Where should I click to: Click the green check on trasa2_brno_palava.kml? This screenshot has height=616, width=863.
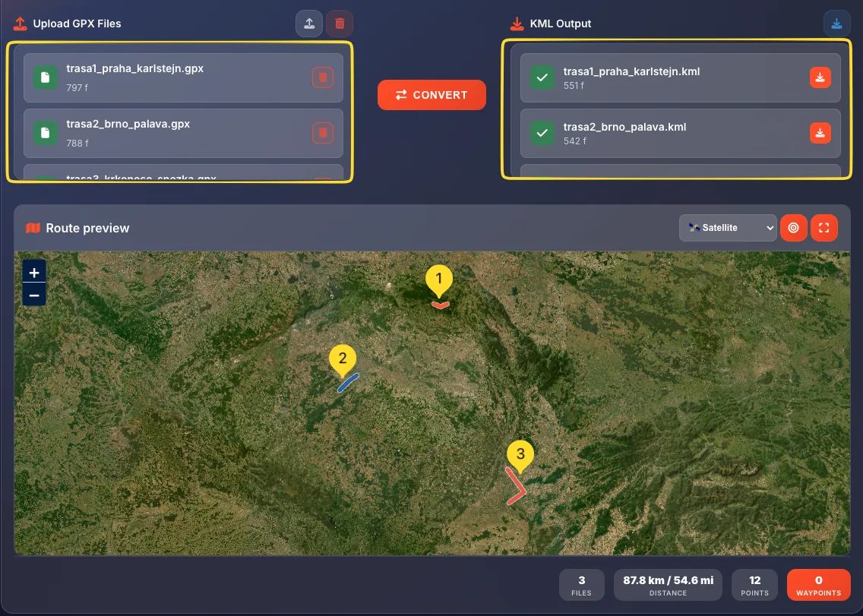pyautogui.click(x=542, y=133)
